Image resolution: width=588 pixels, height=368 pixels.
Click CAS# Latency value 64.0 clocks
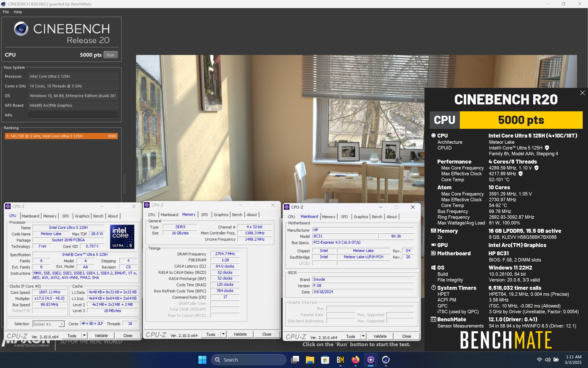click(225, 266)
